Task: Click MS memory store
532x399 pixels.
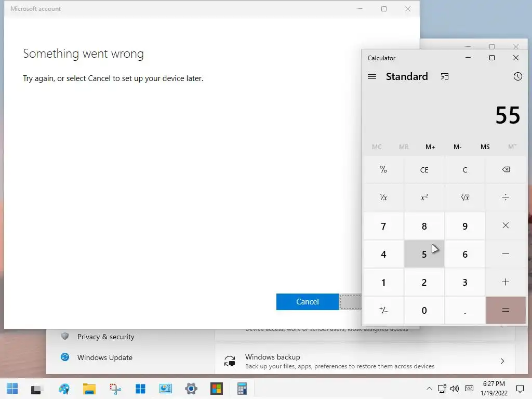Action: click(485, 147)
